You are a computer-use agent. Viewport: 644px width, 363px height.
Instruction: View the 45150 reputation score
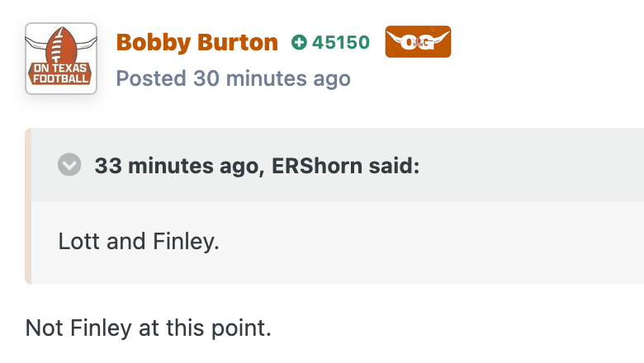click(x=341, y=42)
